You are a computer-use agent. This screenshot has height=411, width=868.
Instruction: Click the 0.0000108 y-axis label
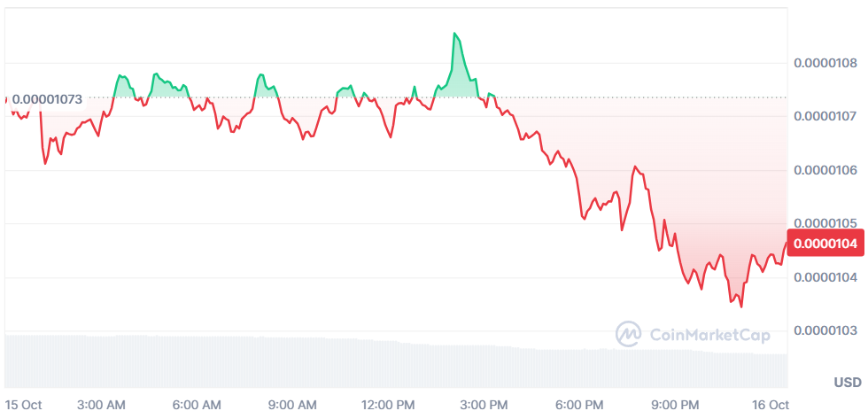pyautogui.click(x=825, y=63)
